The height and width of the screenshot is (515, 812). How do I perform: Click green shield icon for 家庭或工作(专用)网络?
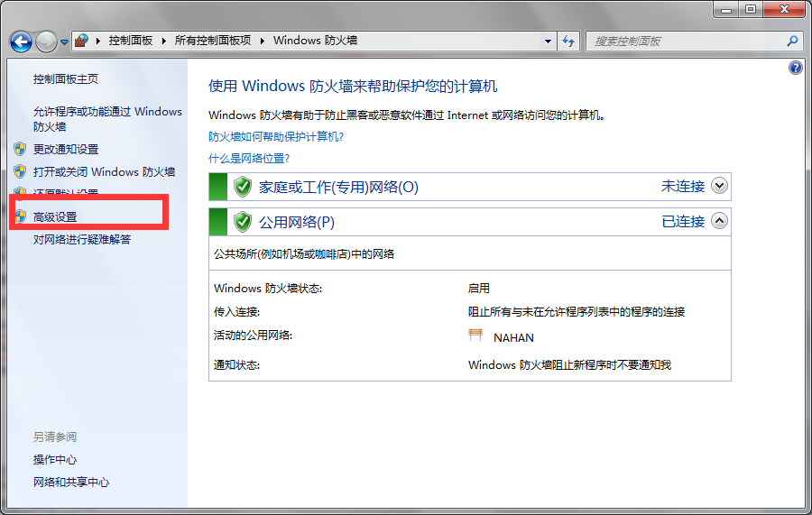(243, 187)
